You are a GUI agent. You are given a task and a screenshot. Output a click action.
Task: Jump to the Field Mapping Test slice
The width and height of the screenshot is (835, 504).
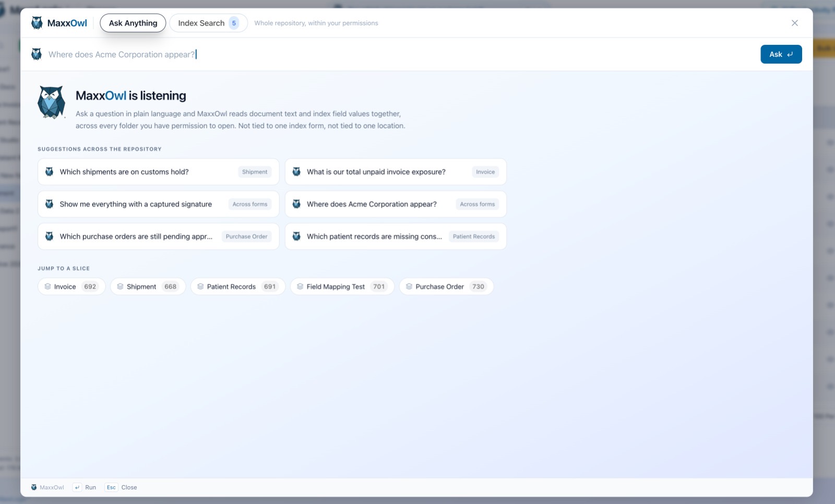point(342,286)
